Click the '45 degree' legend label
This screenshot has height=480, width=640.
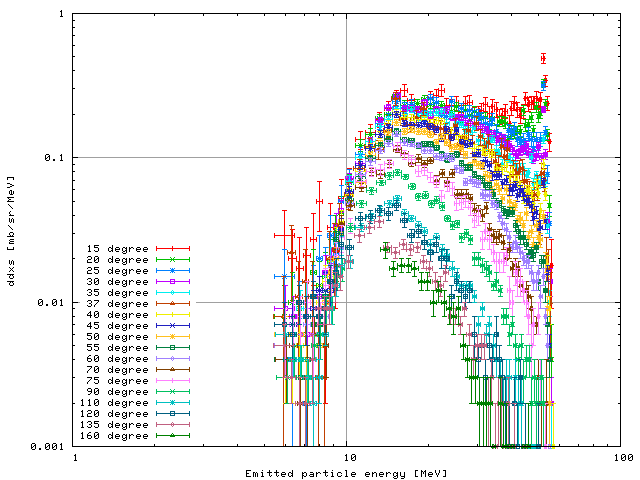(x=117, y=326)
